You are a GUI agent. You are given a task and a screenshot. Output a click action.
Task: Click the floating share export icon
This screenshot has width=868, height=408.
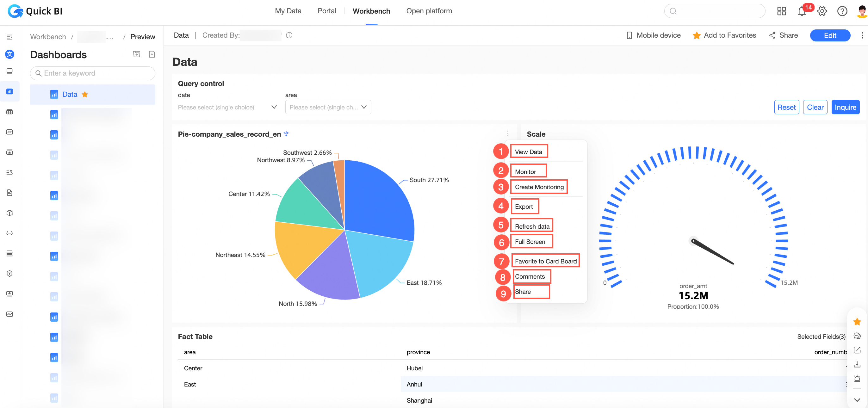(857, 350)
